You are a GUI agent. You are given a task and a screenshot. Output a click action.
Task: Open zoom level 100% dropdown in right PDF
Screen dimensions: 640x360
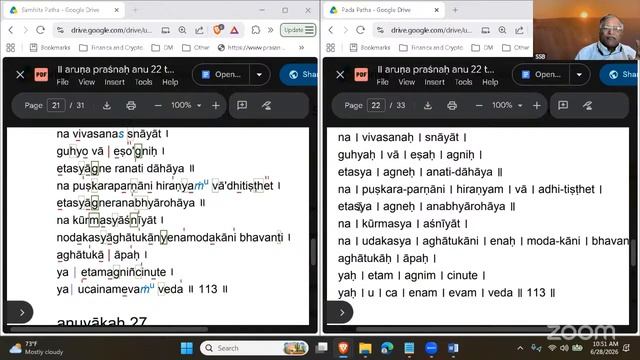[x=507, y=106]
